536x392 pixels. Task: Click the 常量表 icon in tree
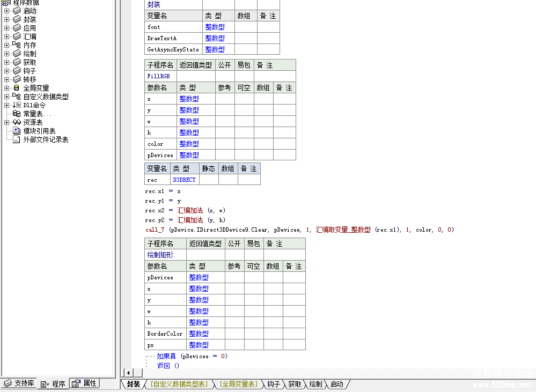point(17,114)
